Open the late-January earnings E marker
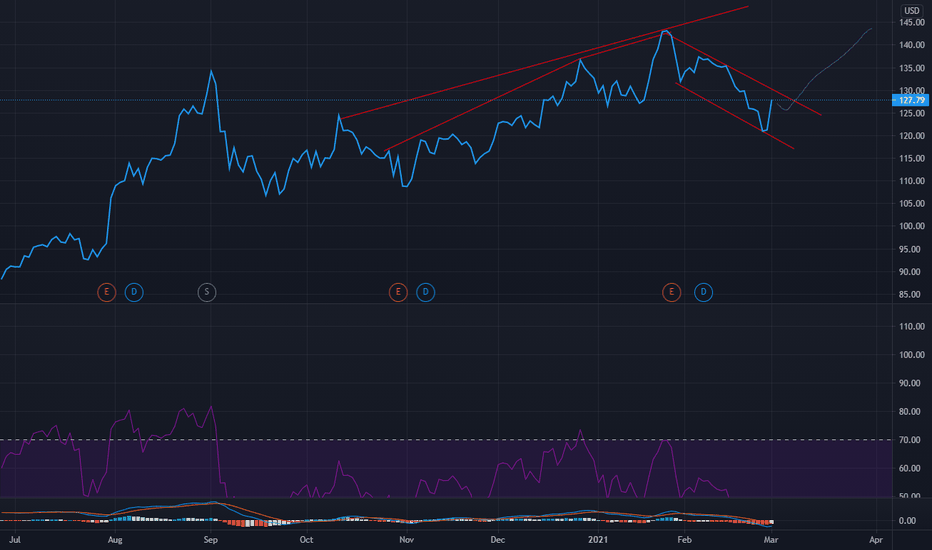Screen dimensions: 932x550 pos(672,292)
